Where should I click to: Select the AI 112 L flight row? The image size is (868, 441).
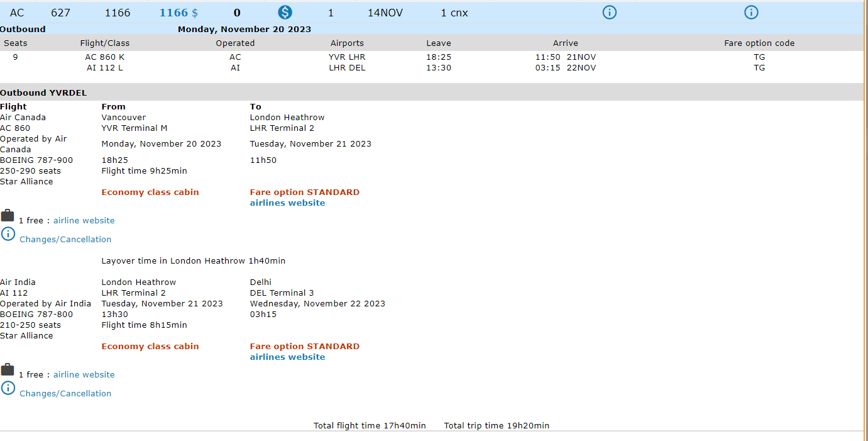(104, 68)
